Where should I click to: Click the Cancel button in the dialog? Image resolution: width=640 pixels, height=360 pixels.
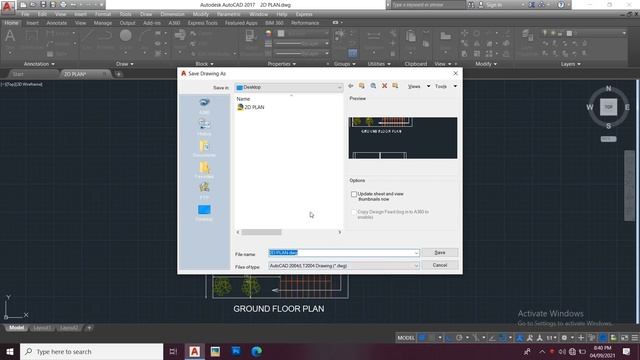(x=440, y=265)
